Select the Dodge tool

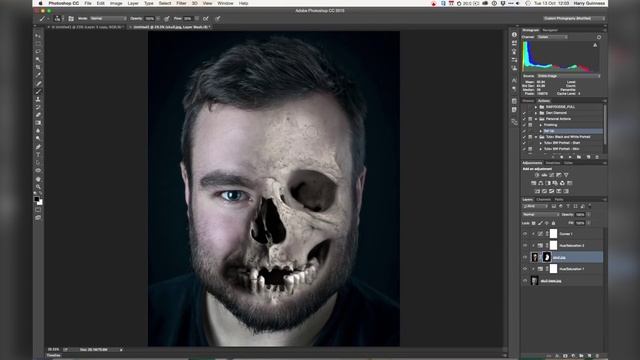click(38, 139)
